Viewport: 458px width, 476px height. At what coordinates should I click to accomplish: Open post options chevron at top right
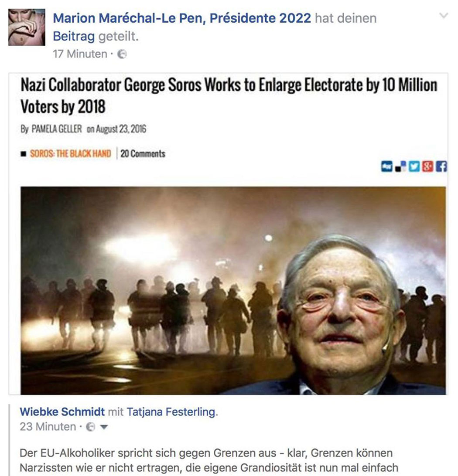click(x=444, y=15)
